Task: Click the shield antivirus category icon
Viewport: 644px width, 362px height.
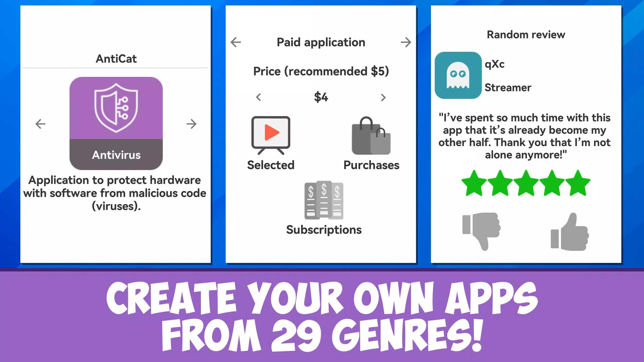Action: (x=116, y=123)
